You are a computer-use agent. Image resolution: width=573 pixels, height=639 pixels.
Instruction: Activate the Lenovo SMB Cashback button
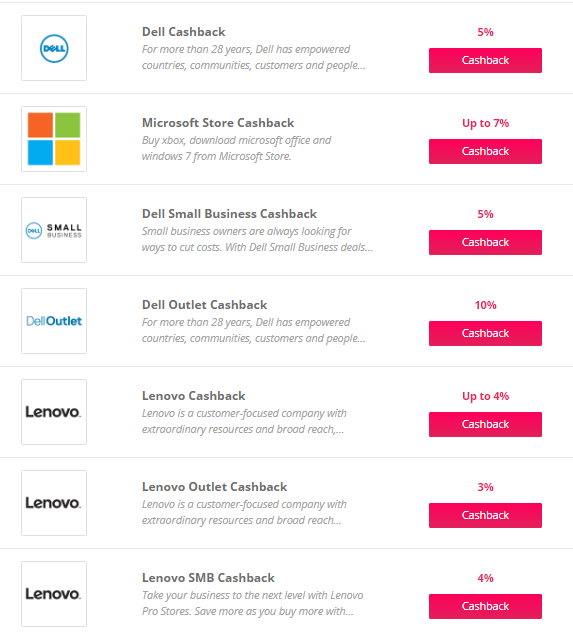pyautogui.click(x=485, y=606)
